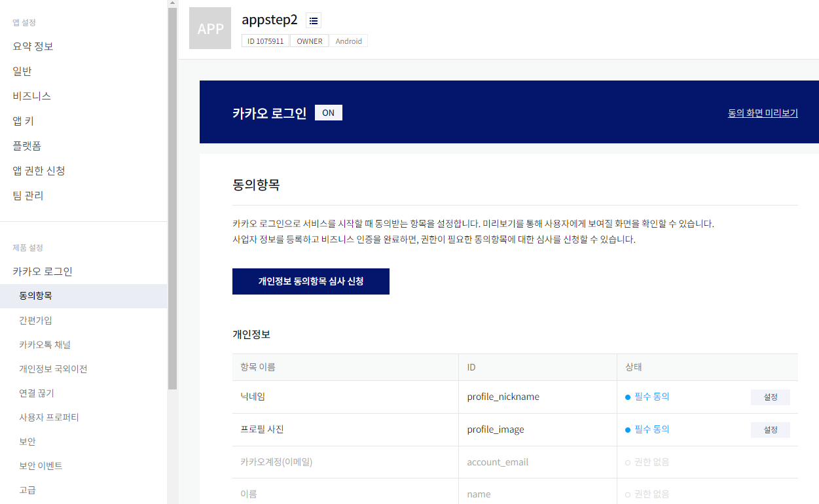Image resolution: width=819 pixels, height=504 pixels.
Task: Select 카카오 로그인 product setting
Action: click(43, 272)
